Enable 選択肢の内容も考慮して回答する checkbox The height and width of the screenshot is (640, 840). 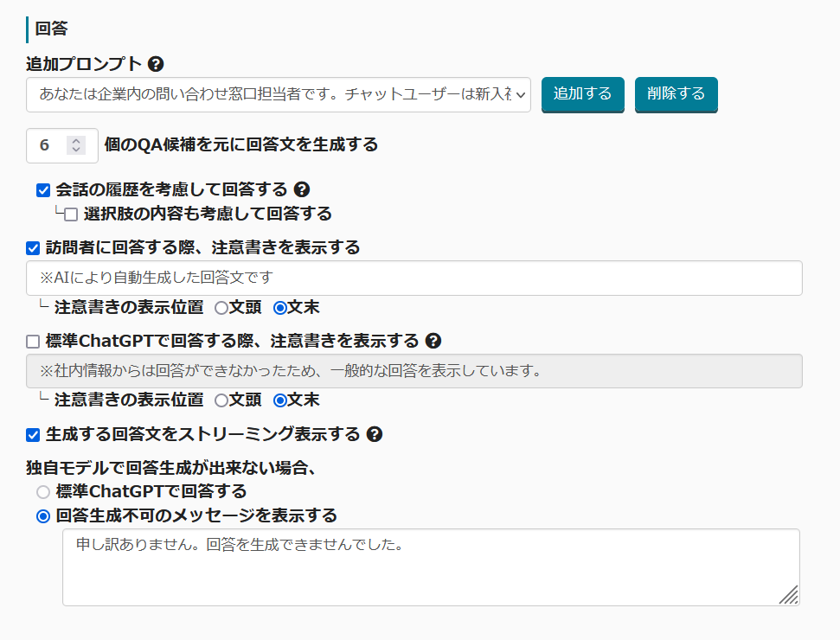tap(71, 214)
